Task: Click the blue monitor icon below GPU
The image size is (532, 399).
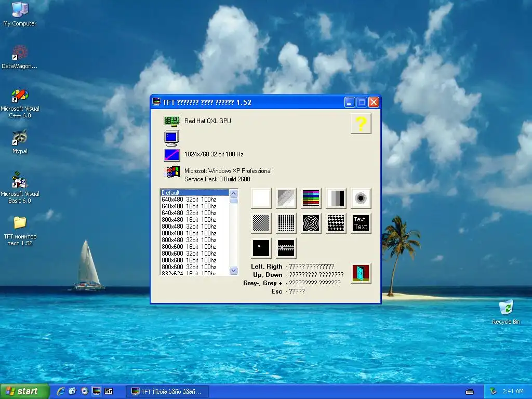Action: point(171,138)
